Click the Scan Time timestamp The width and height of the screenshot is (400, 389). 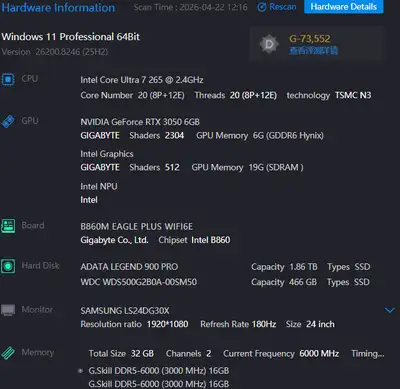(191, 7)
